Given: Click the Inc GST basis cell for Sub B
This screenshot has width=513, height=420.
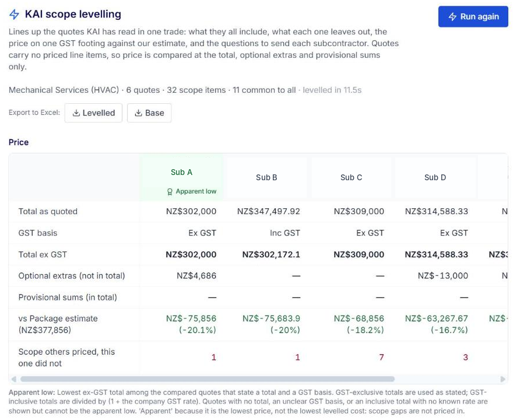Looking at the screenshot, I should [285, 233].
